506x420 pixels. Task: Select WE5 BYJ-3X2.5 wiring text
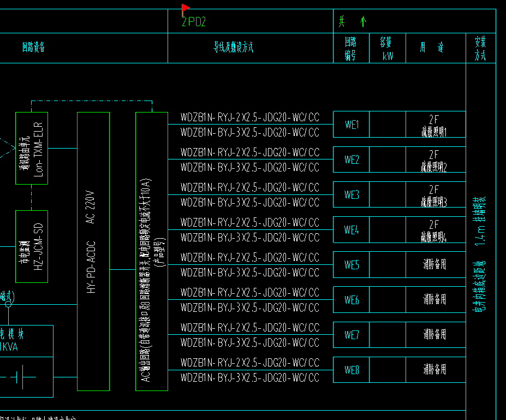[x=250, y=273]
